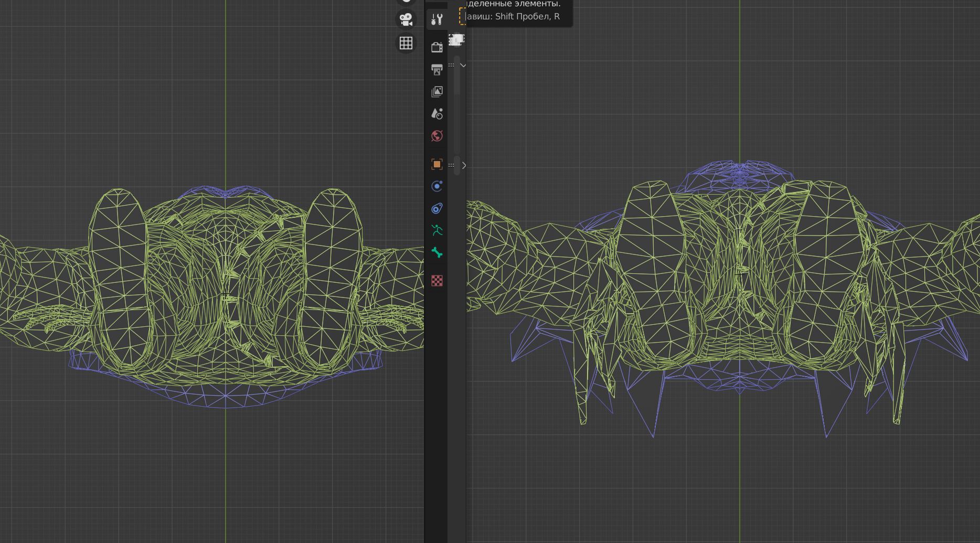980x543 pixels.
Task: Switch to the Object properties orange square tab
Action: click(x=436, y=164)
